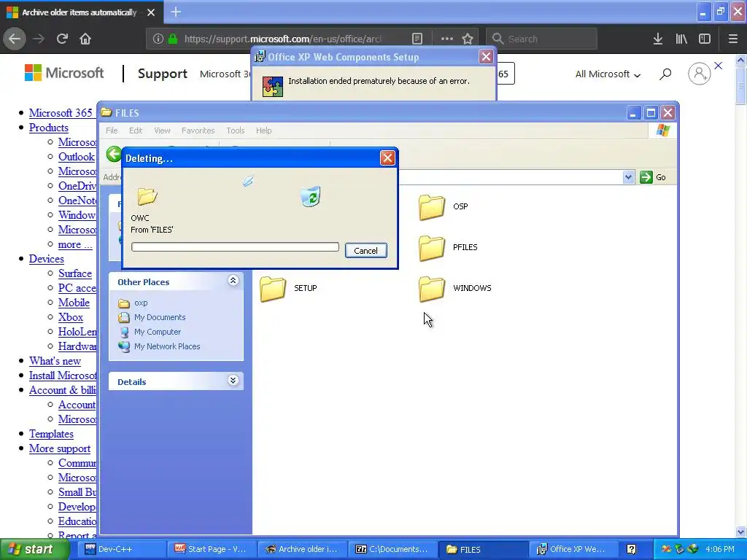Click Support heading link
This screenshot has height=560, width=747.
click(163, 74)
